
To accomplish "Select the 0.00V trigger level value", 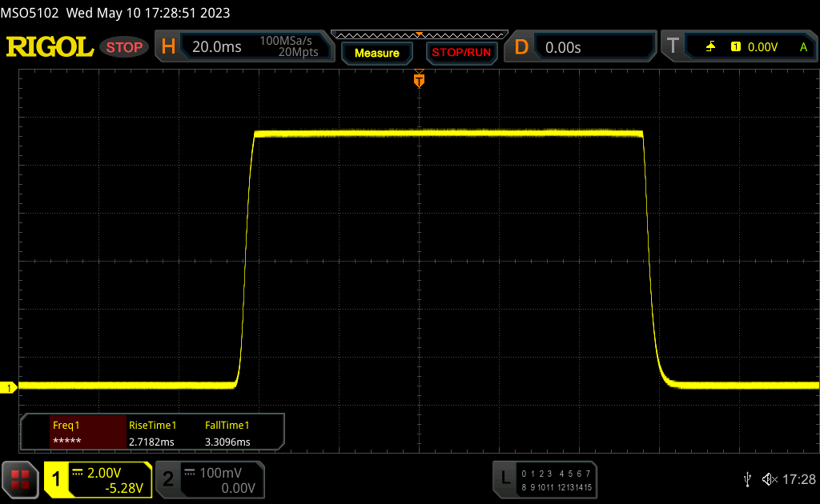I will pyautogui.click(x=762, y=47).
